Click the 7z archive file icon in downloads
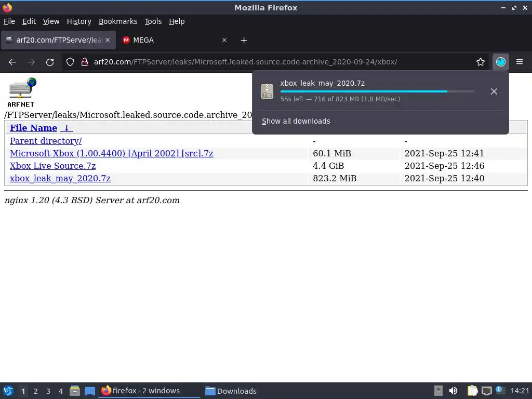 267,91
